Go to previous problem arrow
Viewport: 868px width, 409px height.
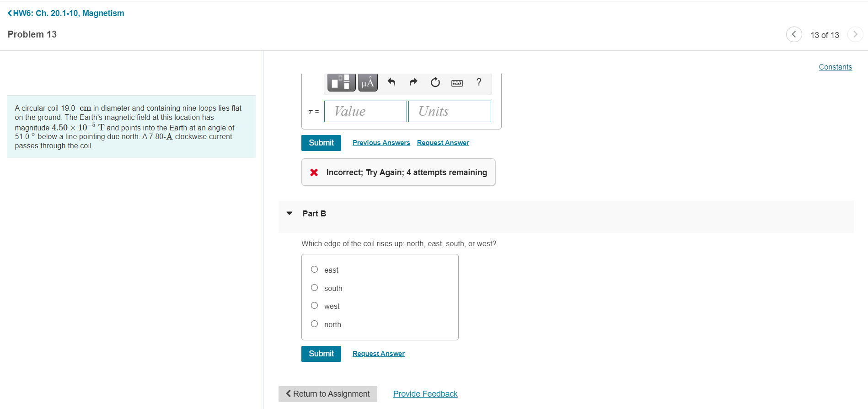click(x=794, y=34)
